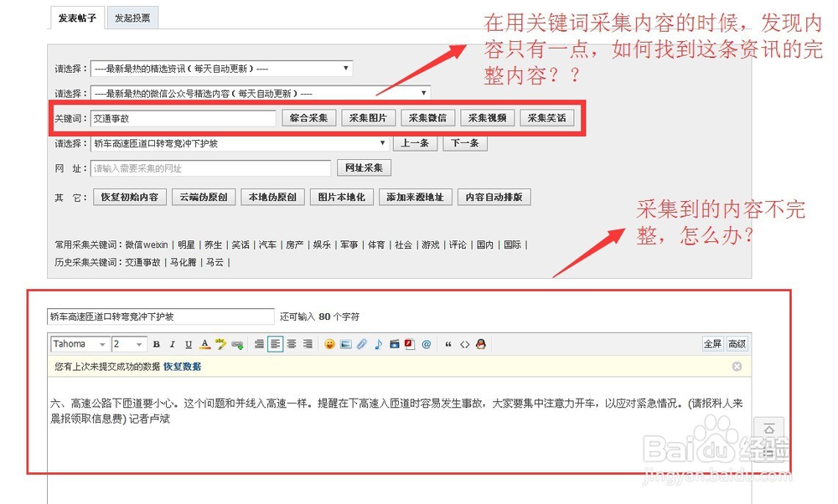Center align text in the editor
The width and height of the screenshot is (838, 504).
click(292, 344)
